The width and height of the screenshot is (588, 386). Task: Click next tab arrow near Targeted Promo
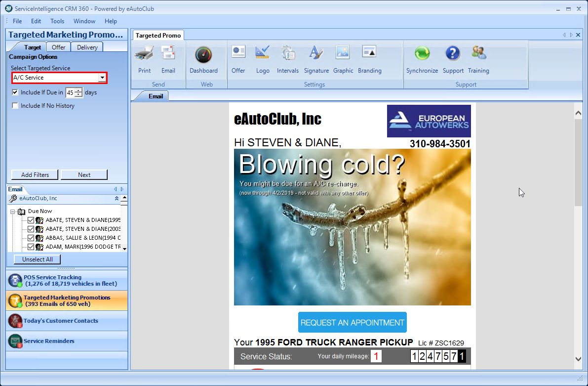point(571,35)
